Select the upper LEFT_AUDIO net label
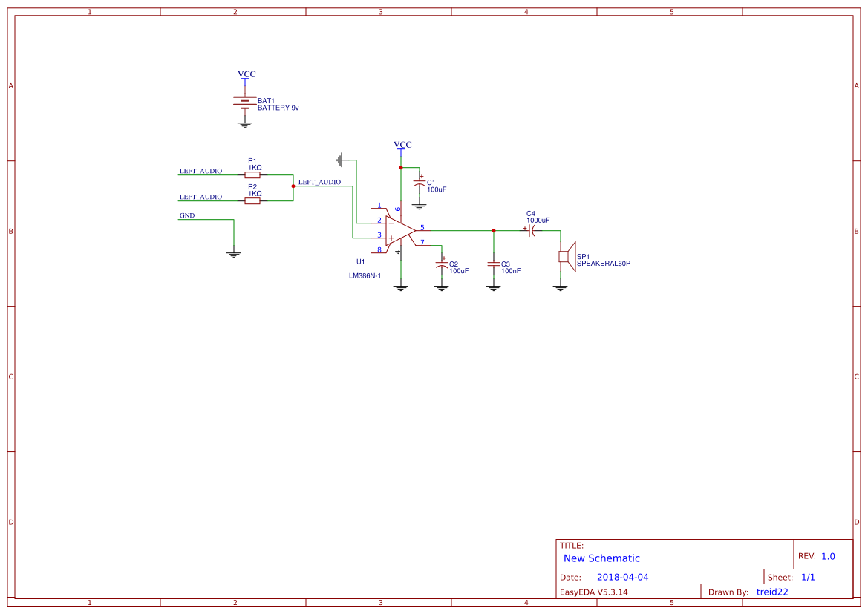The height and width of the screenshot is (614, 868). pos(200,170)
